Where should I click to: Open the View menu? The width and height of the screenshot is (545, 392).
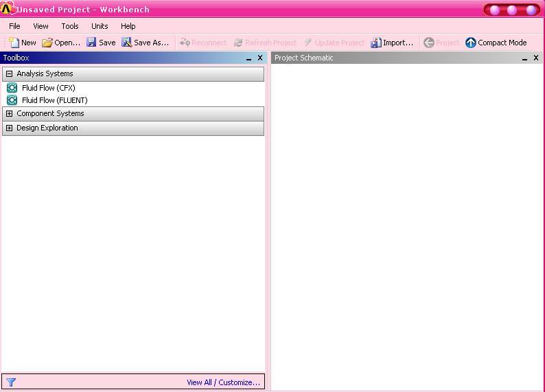(40, 26)
